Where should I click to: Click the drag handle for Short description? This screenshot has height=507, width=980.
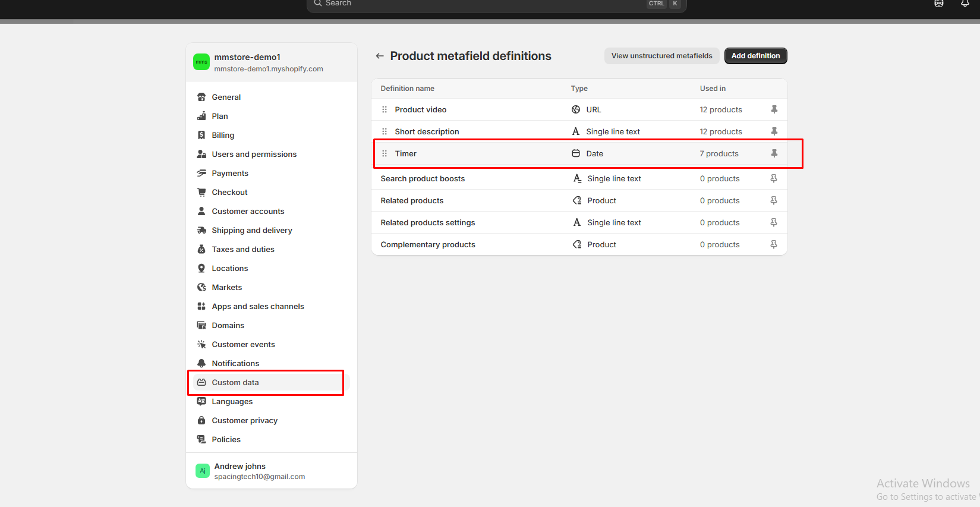point(385,131)
